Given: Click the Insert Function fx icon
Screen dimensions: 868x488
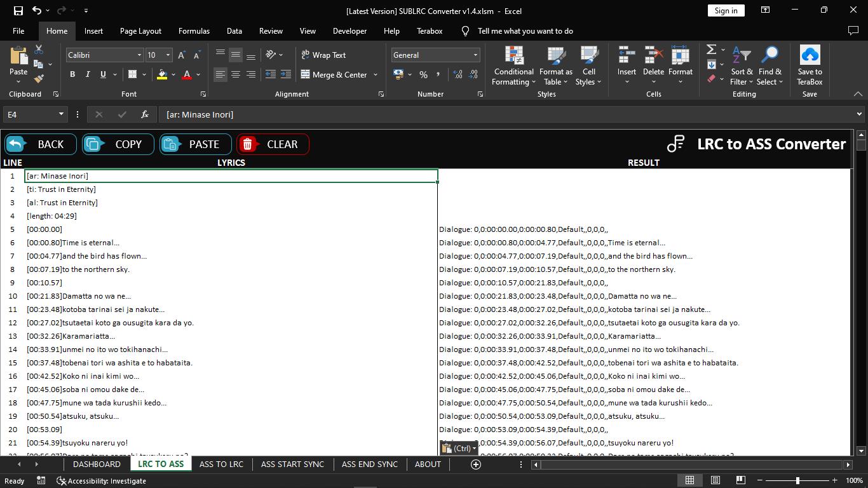Looking at the screenshot, I should [145, 114].
